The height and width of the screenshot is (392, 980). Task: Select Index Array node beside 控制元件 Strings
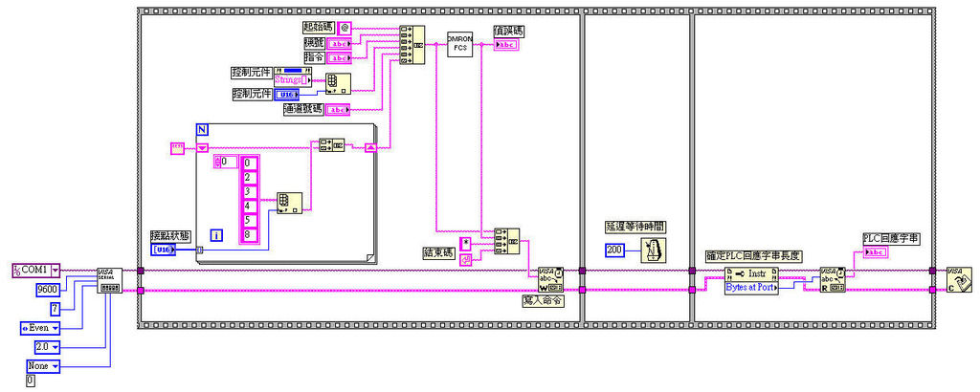tap(338, 85)
